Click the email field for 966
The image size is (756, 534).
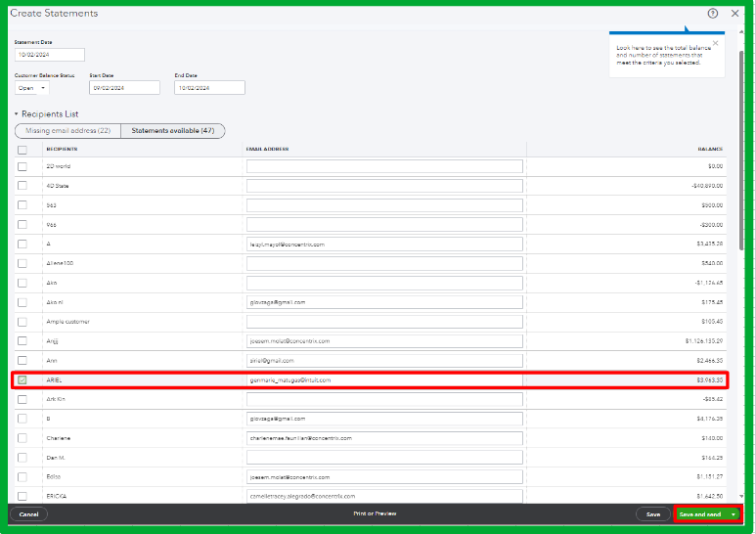384,225
